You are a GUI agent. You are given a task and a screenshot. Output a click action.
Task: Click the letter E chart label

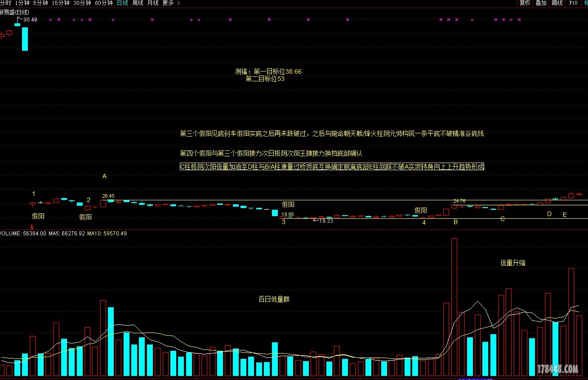coord(565,215)
